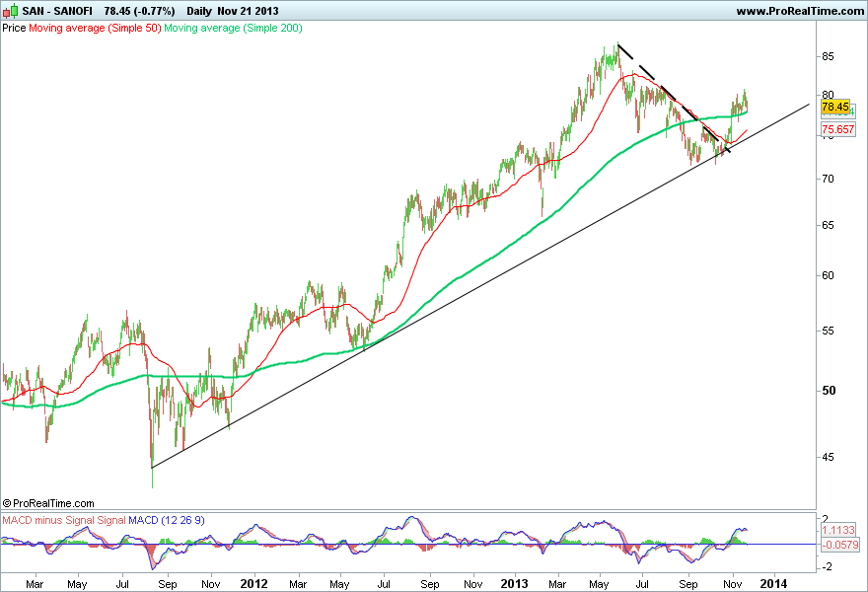Click the 2013 year label on time axis

514,584
